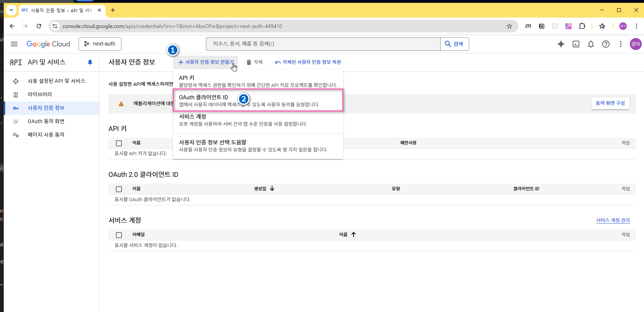The width and height of the screenshot is (644, 312).
Task: Open the notifications bell
Action: click(591, 44)
